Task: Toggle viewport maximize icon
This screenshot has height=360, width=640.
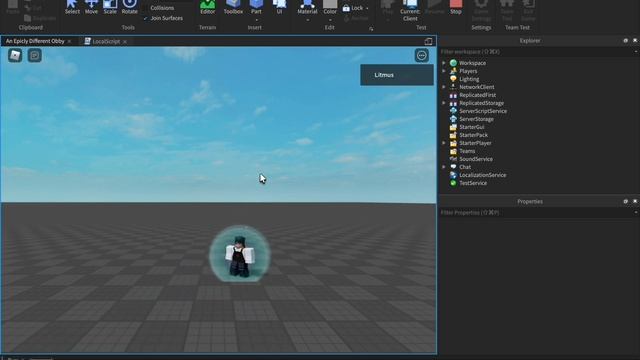Action: (428, 41)
